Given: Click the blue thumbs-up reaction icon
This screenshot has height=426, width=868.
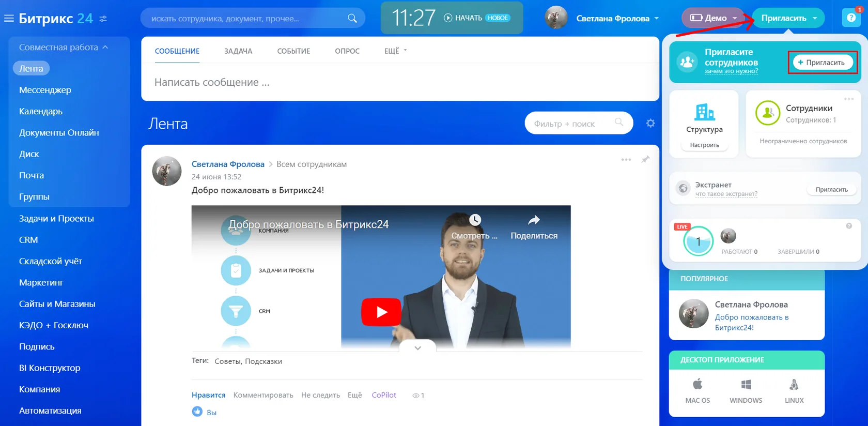Looking at the screenshot, I should [x=197, y=412].
